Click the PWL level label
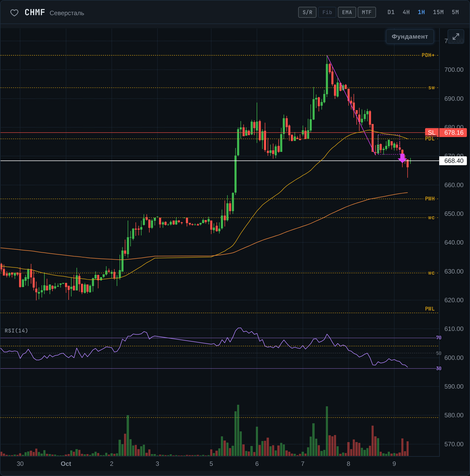This screenshot has height=476, width=470. (430, 309)
